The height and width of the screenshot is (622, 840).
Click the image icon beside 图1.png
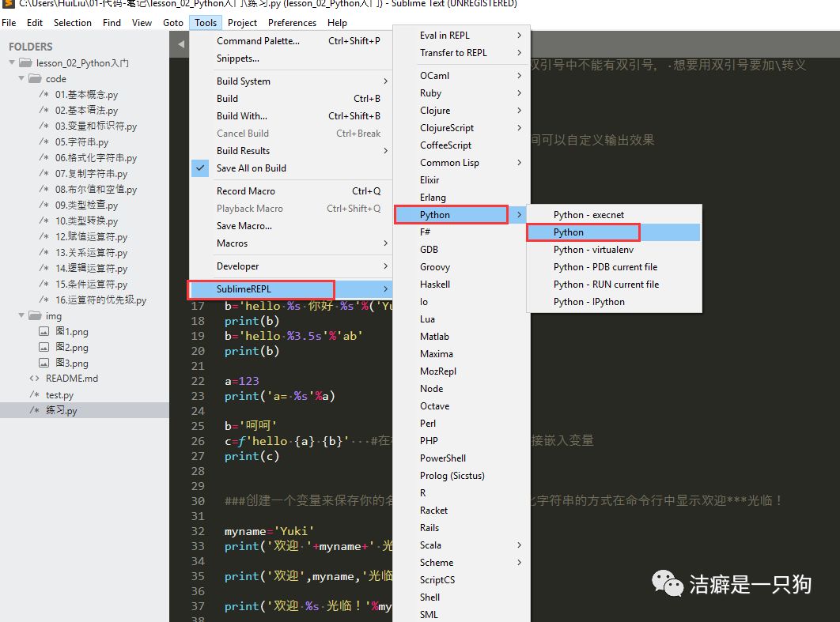pyautogui.click(x=44, y=331)
